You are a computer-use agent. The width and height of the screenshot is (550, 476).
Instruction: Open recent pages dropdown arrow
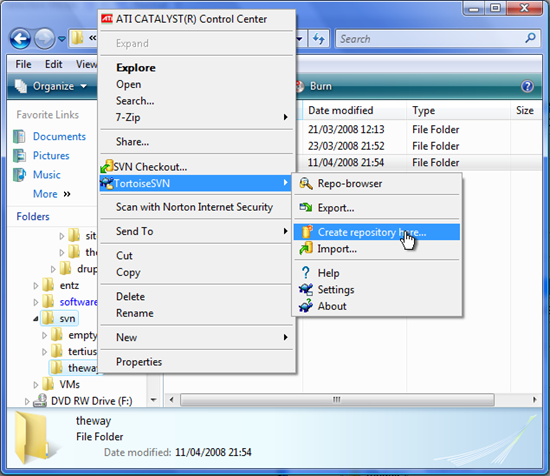coord(62,39)
